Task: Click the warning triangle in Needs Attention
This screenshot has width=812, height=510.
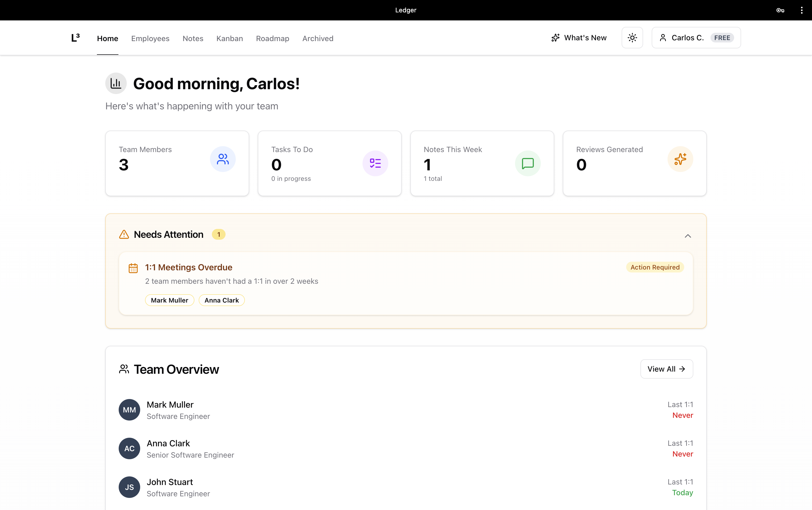Action: click(124, 234)
